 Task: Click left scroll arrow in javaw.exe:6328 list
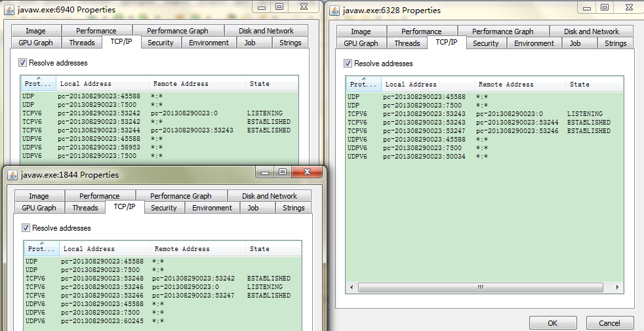tap(352, 288)
